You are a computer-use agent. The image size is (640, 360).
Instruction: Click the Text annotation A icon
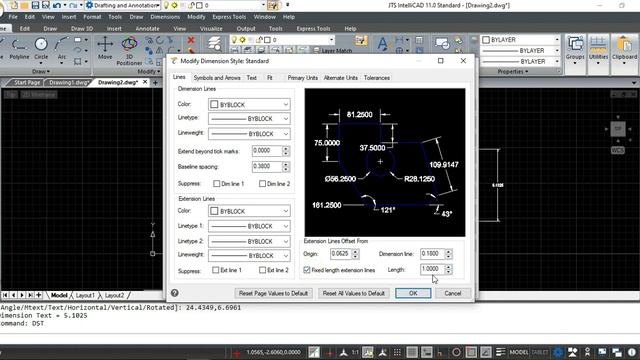click(382, 44)
